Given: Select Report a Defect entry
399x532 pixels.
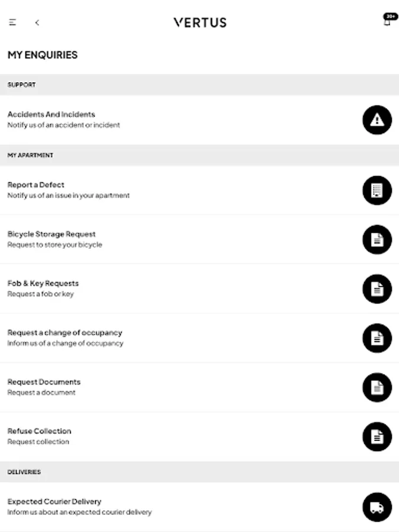Looking at the screenshot, I should click(x=36, y=185).
